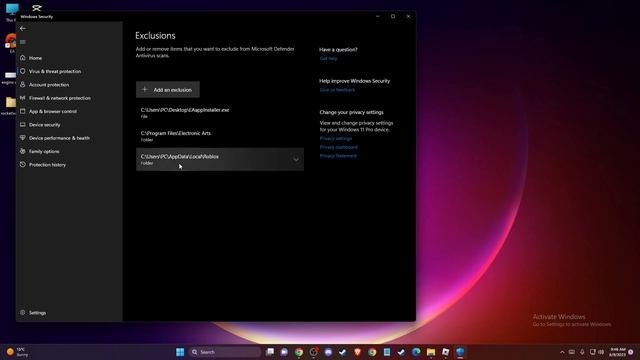Open the volume tray icon

point(601,352)
